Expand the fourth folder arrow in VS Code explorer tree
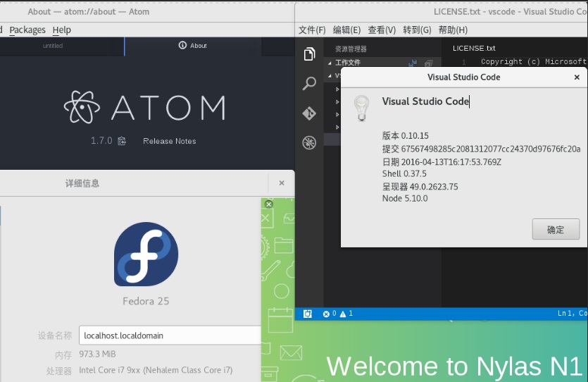 pyautogui.click(x=337, y=127)
